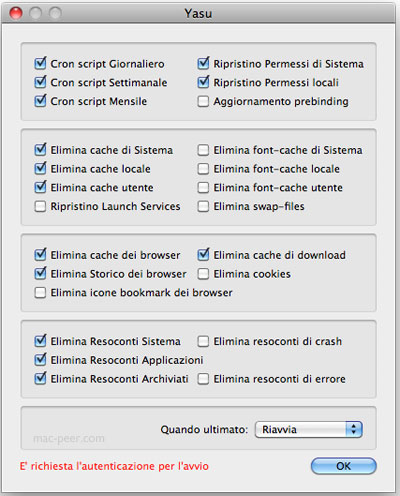The width and height of the screenshot is (400, 496).
Task: Enable Elimina icone bookmark dei browser
Action: [x=40, y=293]
